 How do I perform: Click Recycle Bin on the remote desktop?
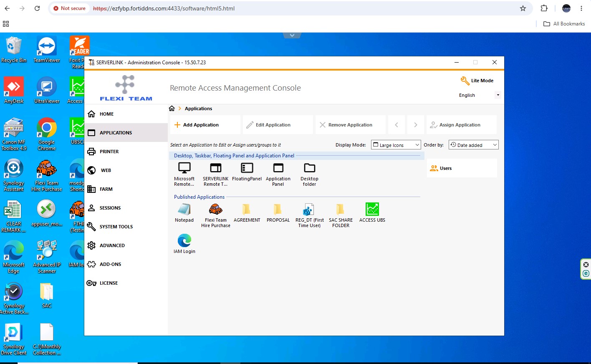click(14, 50)
